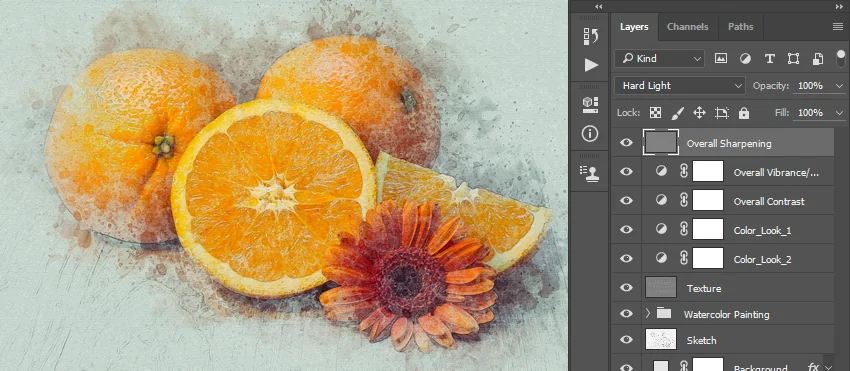Open the Info panel icon
Image resolution: width=850 pixels, height=371 pixels.
(x=590, y=133)
